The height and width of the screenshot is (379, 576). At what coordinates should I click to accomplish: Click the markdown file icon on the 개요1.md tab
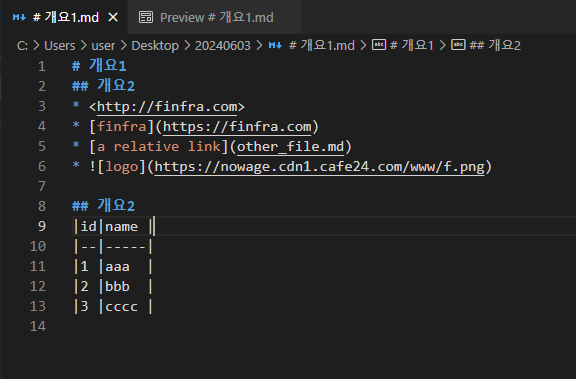pyautogui.click(x=19, y=17)
